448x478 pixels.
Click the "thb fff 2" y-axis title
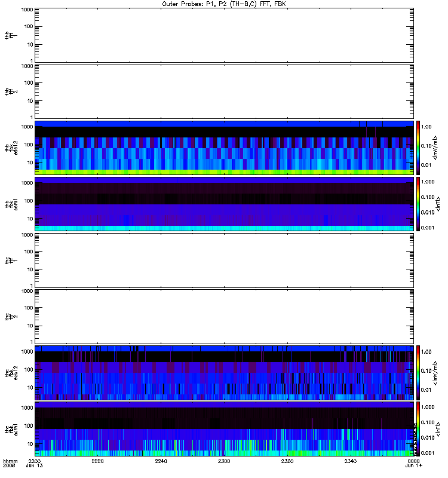[x=11, y=92]
